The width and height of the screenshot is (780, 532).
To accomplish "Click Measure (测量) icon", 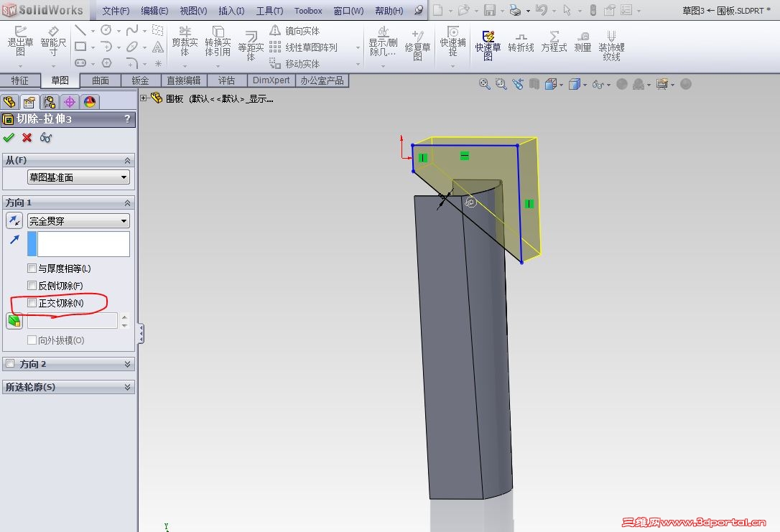I will [582, 42].
